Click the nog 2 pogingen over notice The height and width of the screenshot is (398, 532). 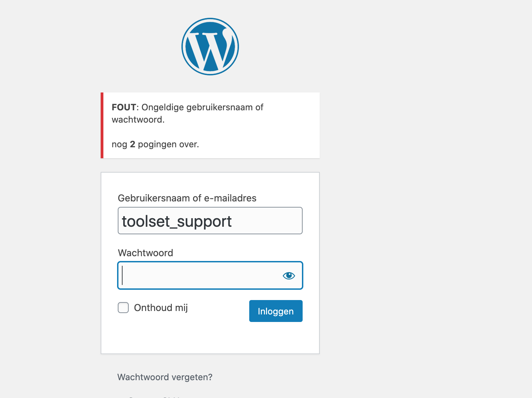click(x=155, y=144)
